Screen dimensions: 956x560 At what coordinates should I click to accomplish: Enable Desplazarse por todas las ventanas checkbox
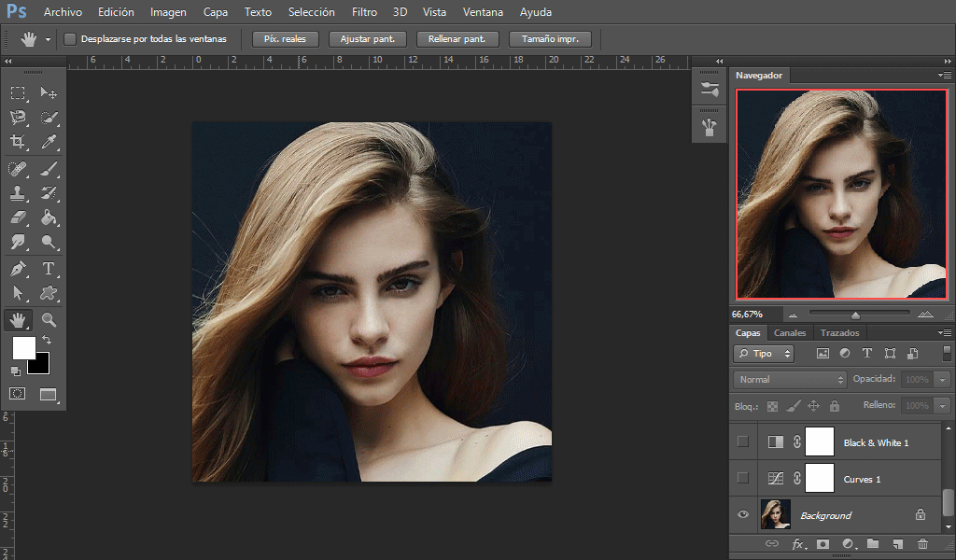tap(70, 39)
